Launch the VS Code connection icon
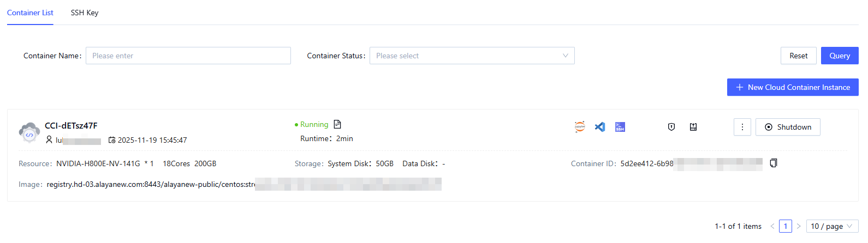This screenshot has height=243, width=868. coord(600,127)
